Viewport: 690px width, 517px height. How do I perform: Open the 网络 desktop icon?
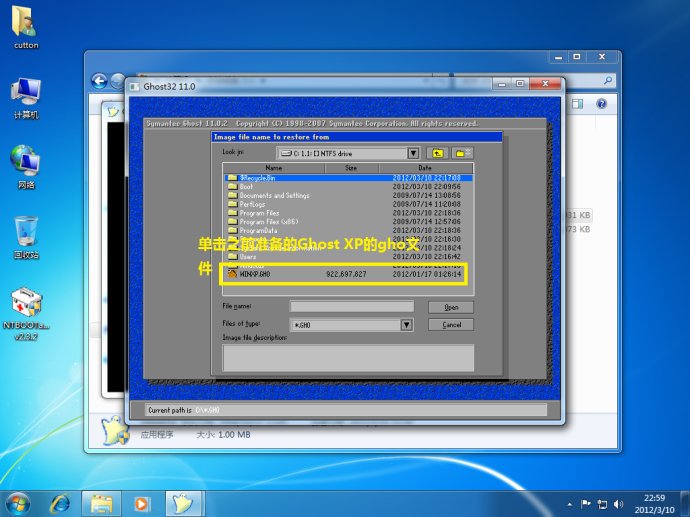(x=26, y=167)
